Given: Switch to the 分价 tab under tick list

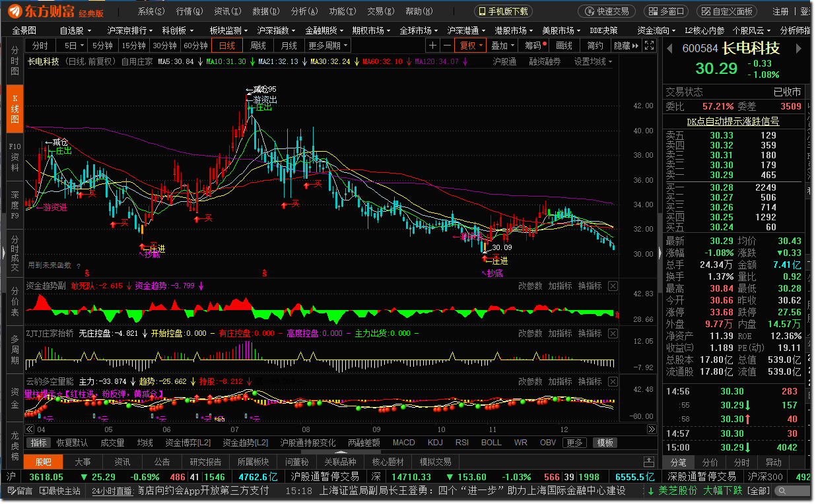Looking at the screenshot, I should pos(710,462).
